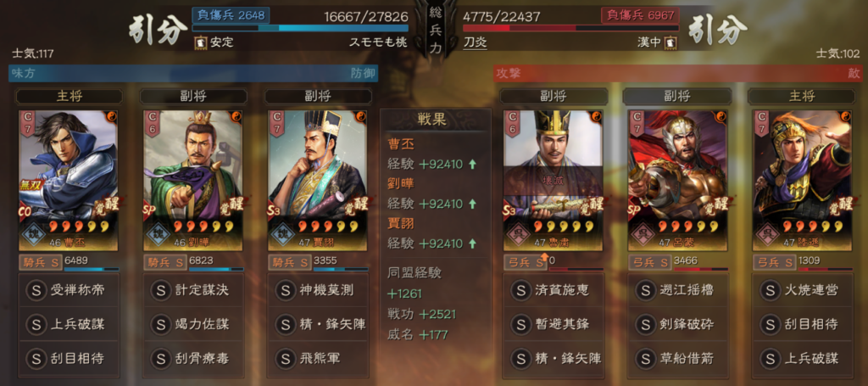Select the 神機莫測 skill entry
The height and width of the screenshot is (386, 868).
[318, 289]
